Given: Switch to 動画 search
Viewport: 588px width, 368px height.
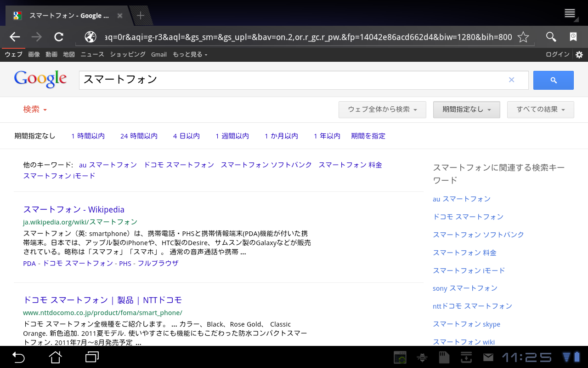Looking at the screenshot, I should point(51,54).
